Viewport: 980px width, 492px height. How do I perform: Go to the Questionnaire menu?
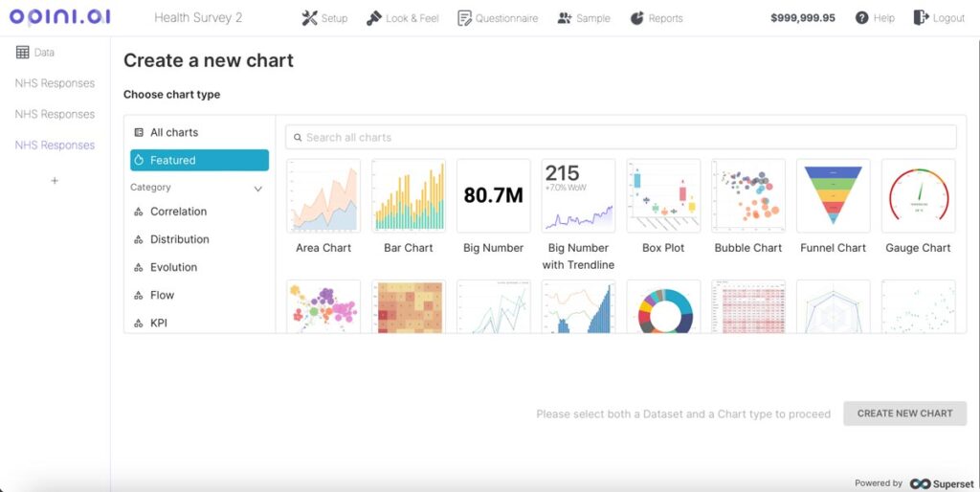[x=498, y=18]
